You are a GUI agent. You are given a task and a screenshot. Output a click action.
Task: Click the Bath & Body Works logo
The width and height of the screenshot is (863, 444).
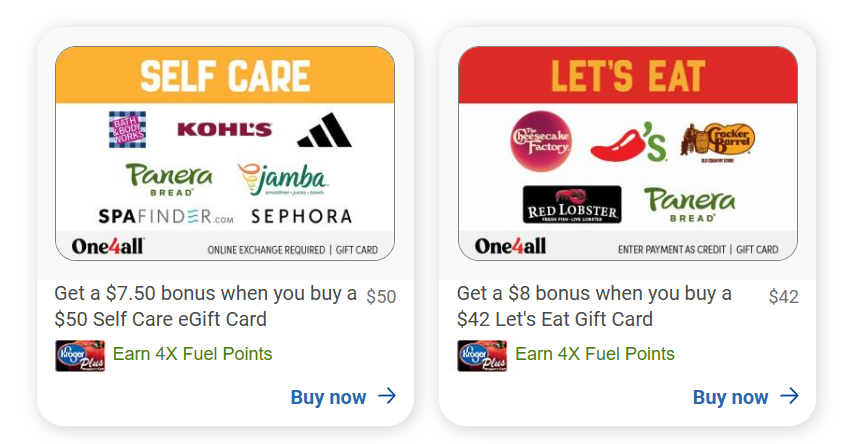tap(127, 129)
